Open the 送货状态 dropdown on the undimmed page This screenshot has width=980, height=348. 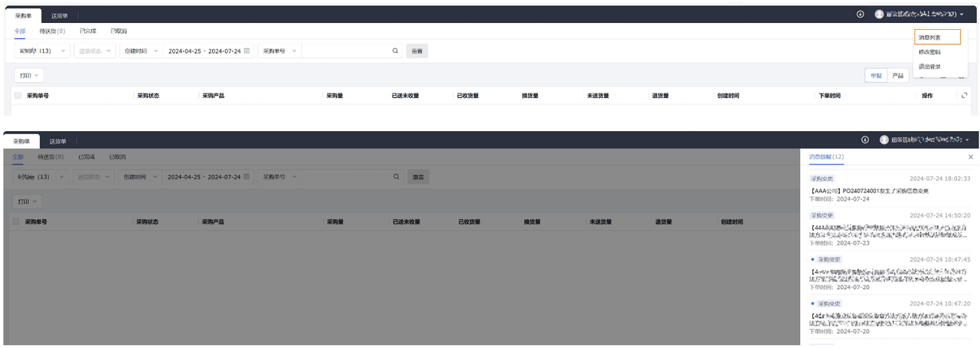94,51
